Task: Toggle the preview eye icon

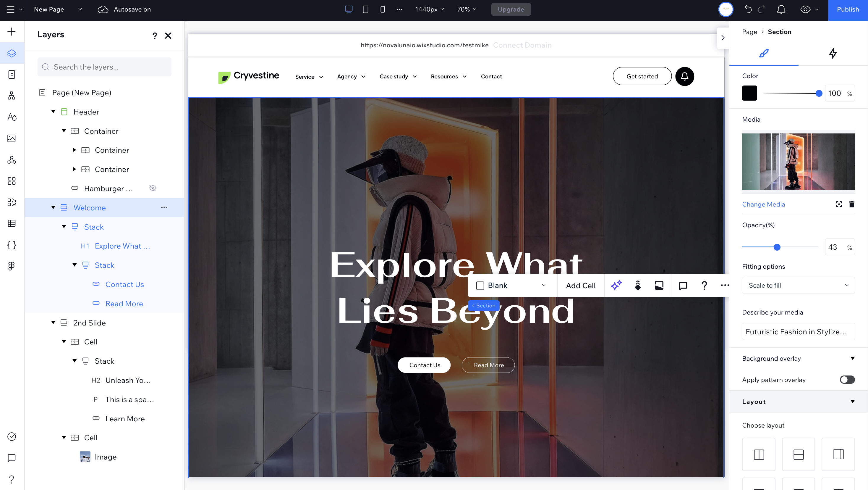Action: (806, 9)
